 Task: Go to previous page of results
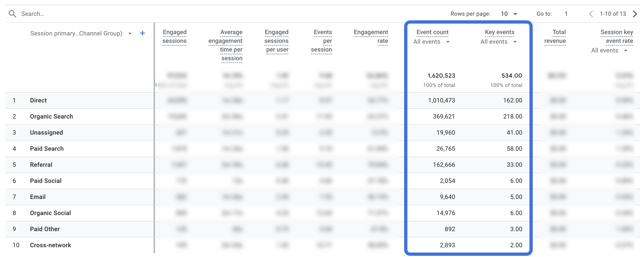591,14
